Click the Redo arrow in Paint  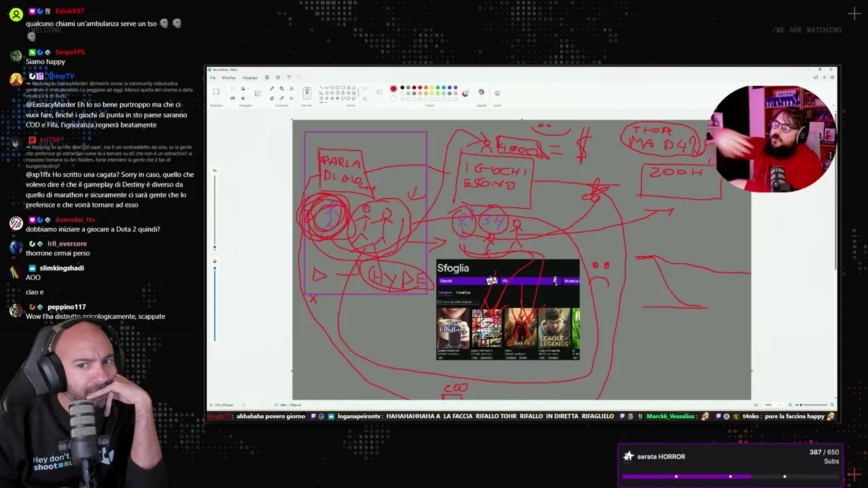coord(298,77)
